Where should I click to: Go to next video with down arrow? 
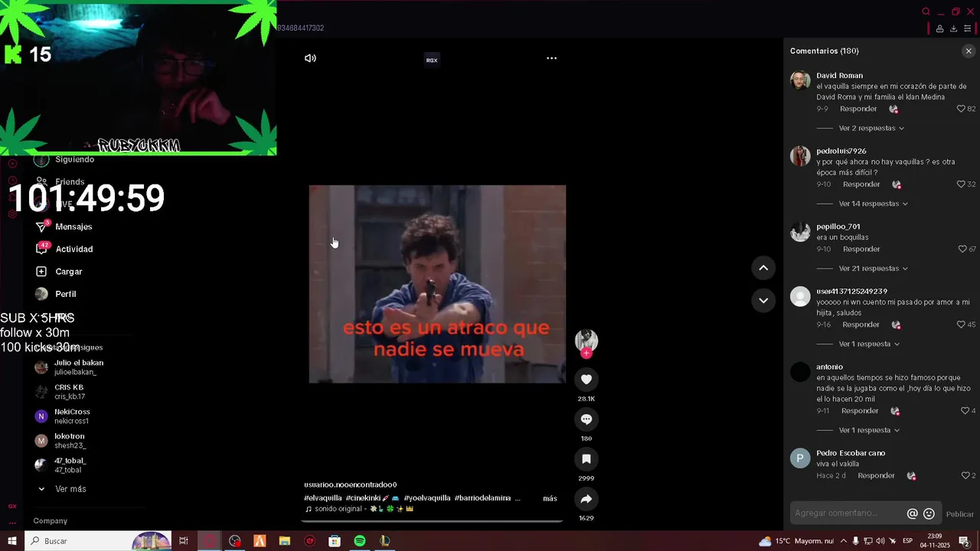point(763,301)
